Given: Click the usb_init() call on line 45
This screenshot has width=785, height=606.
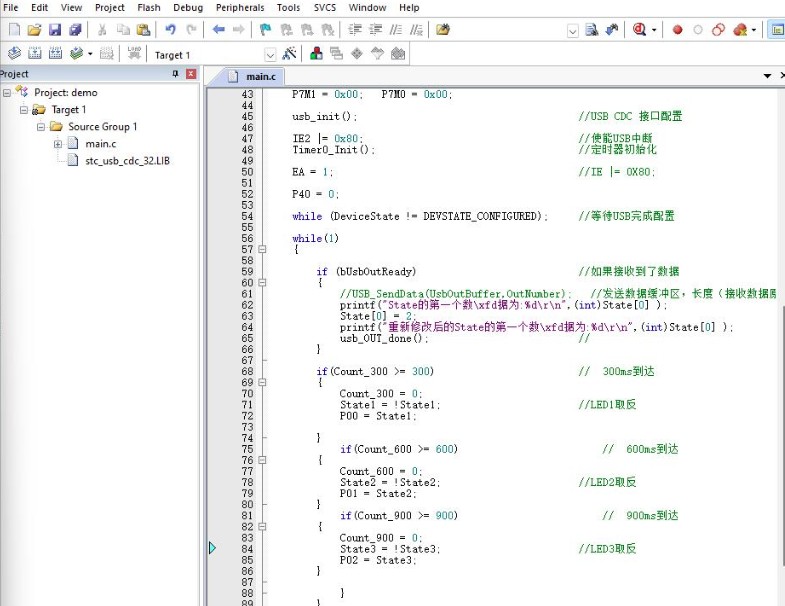Looking at the screenshot, I should point(324,117).
